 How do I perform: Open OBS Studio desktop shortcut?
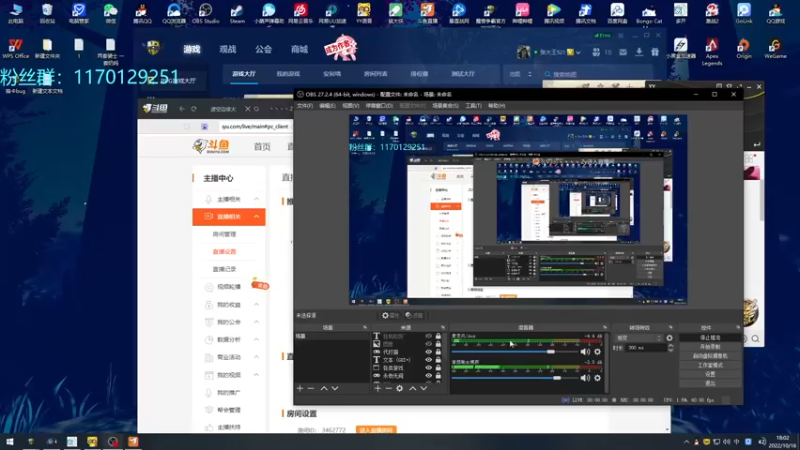pos(205,13)
